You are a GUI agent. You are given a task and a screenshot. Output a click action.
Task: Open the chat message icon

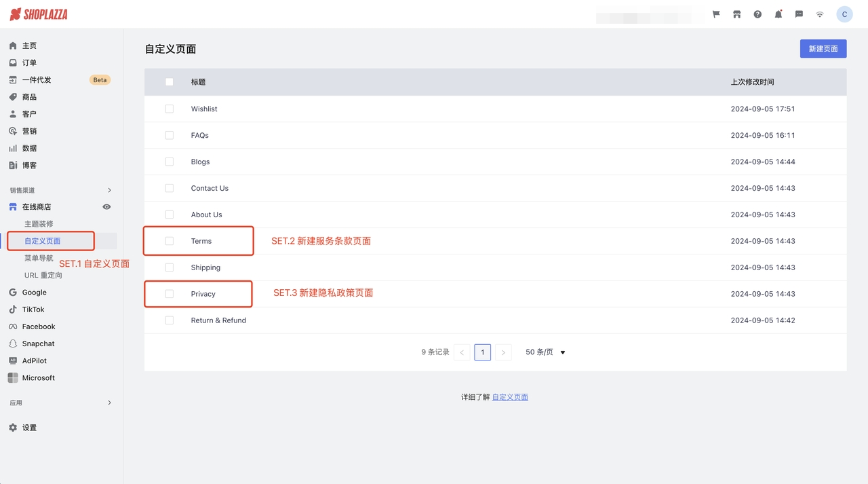(799, 14)
